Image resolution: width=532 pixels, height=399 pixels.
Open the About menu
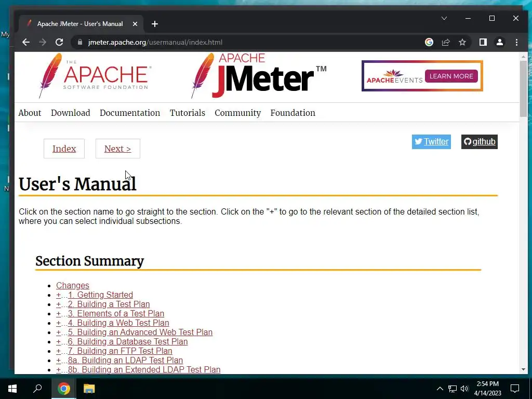click(30, 113)
